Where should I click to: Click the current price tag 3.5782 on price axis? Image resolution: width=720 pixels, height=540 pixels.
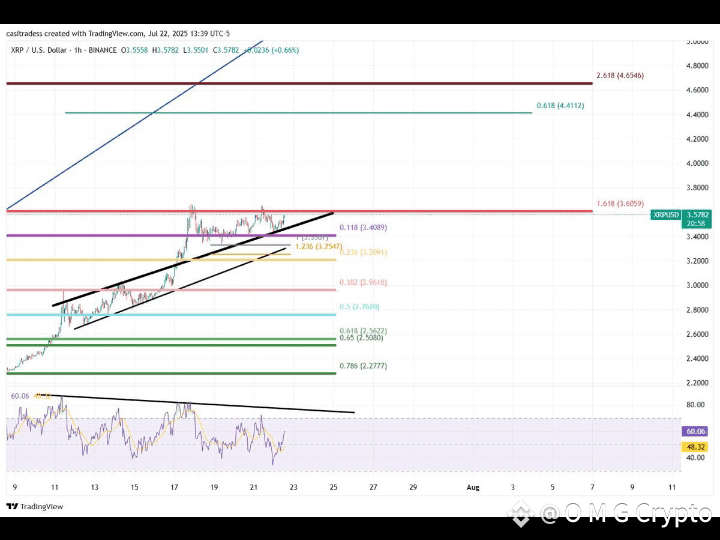pyautogui.click(x=697, y=215)
